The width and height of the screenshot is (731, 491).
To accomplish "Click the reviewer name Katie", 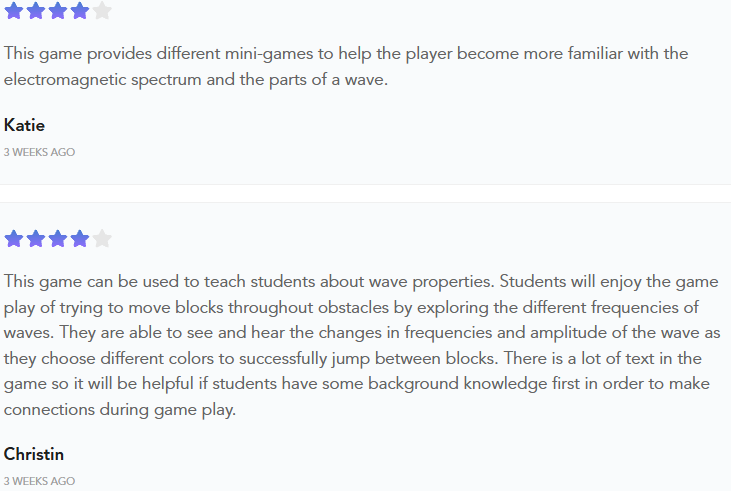I will coord(24,125).
